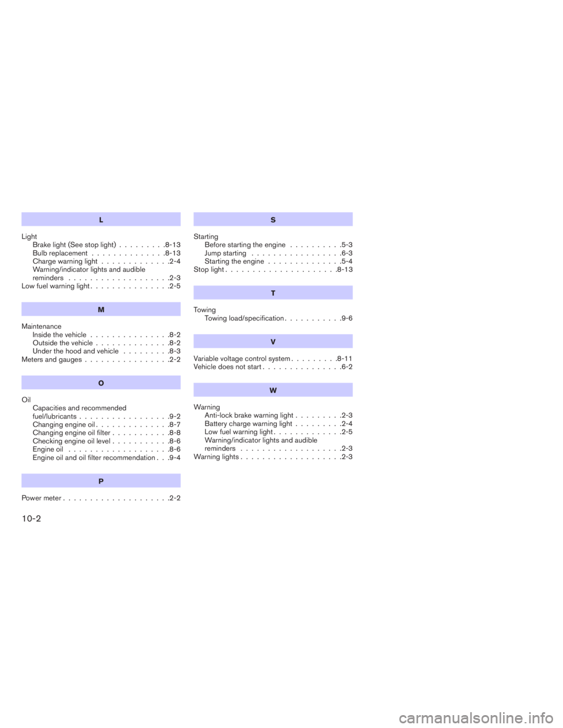
Task: Open the Bulb replacement index entry
Action: coord(106,253)
